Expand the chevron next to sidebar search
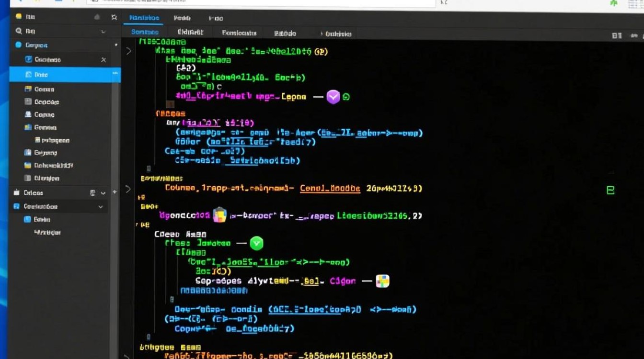Viewport: 644px width, 359px height. [103, 32]
